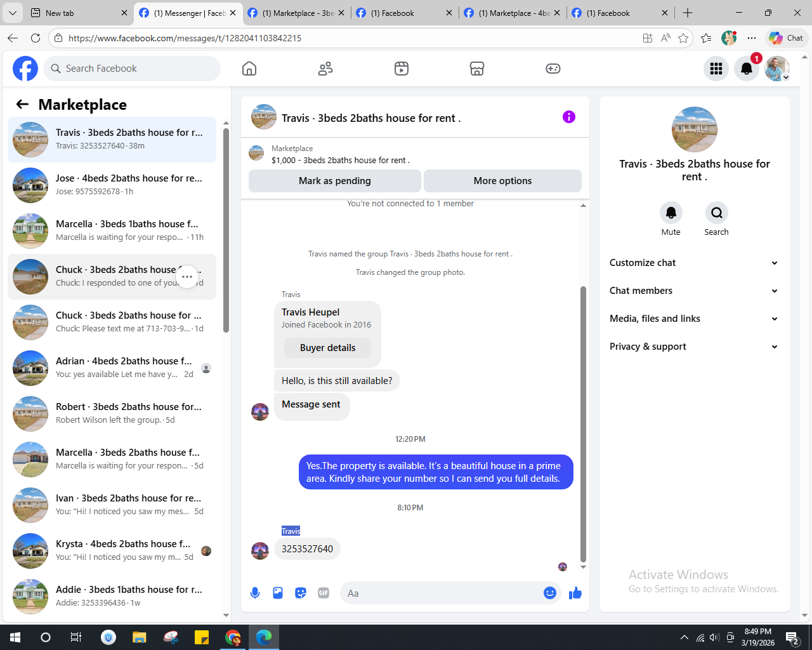Open the Reels video icon
812x650 pixels.
tap(402, 69)
